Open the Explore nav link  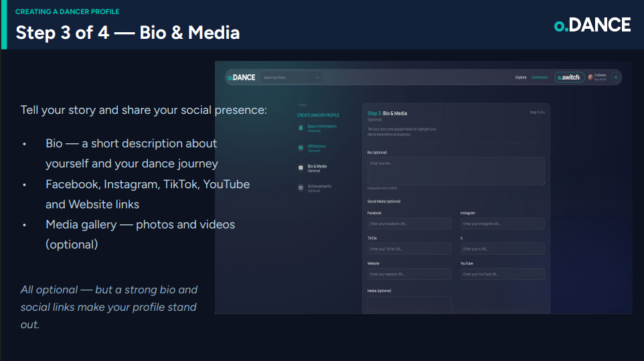point(521,77)
